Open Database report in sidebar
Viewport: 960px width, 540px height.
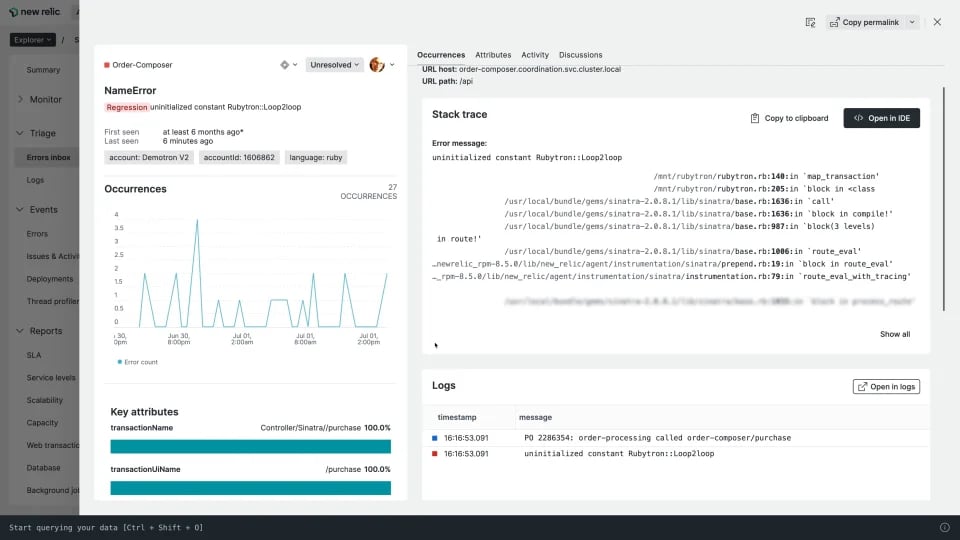pyautogui.click(x=43, y=468)
